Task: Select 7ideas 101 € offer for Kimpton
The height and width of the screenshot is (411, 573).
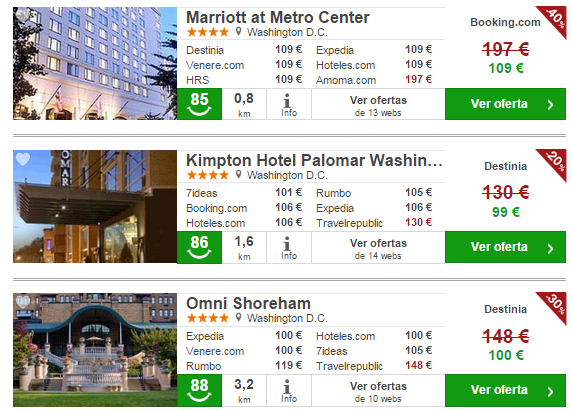Action: tap(244, 193)
